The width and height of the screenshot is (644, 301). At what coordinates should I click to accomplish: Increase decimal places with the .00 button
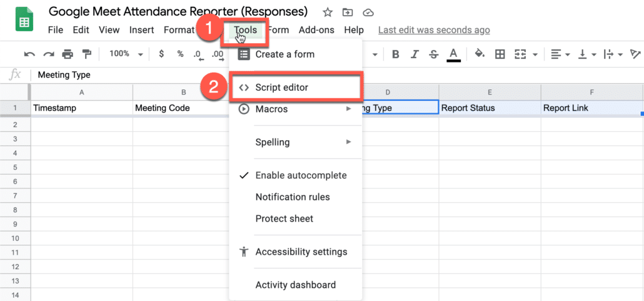(217, 54)
